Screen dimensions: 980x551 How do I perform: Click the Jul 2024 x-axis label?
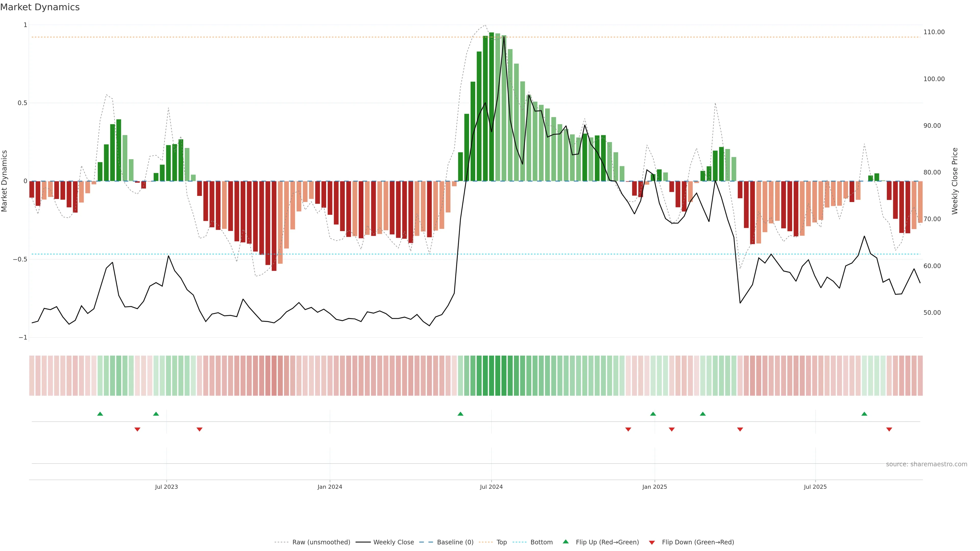pos(491,487)
